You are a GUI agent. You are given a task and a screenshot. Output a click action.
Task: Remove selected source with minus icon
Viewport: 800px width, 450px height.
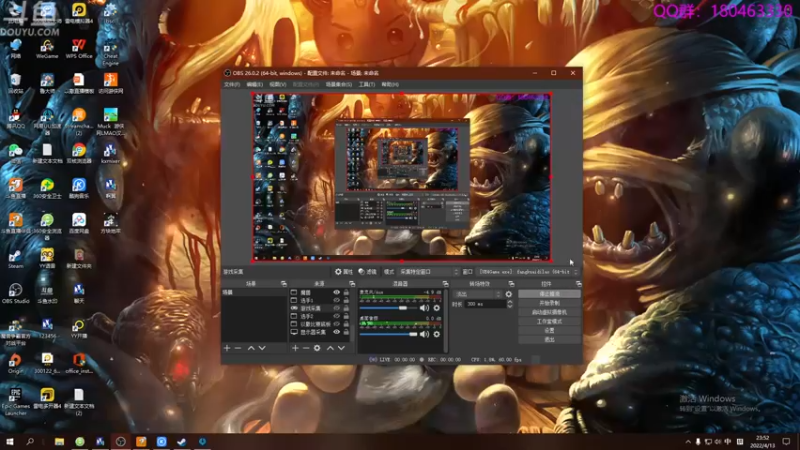click(306, 348)
